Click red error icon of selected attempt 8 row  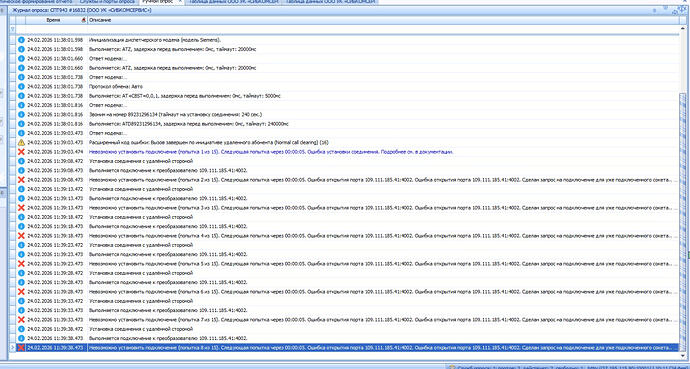click(x=21, y=347)
